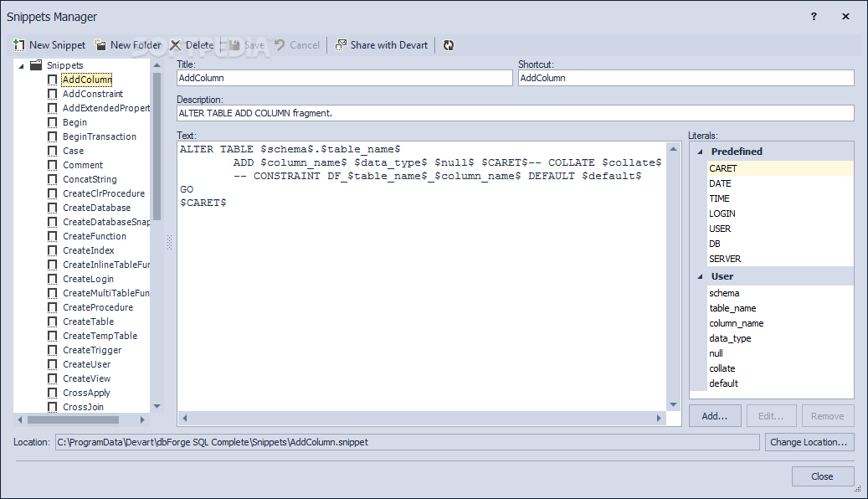This screenshot has width=868, height=499.
Task: Click the BeginTransaction snippet icon
Action: click(53, 136)
